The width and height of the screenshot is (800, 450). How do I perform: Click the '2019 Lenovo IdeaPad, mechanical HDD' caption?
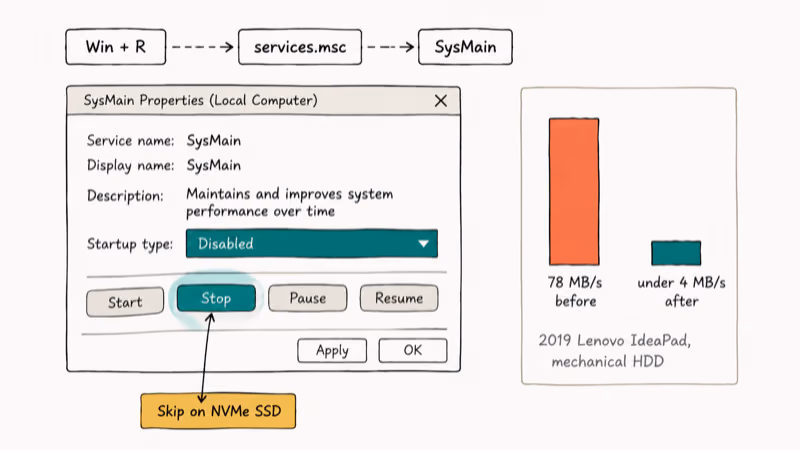point(614,351)
